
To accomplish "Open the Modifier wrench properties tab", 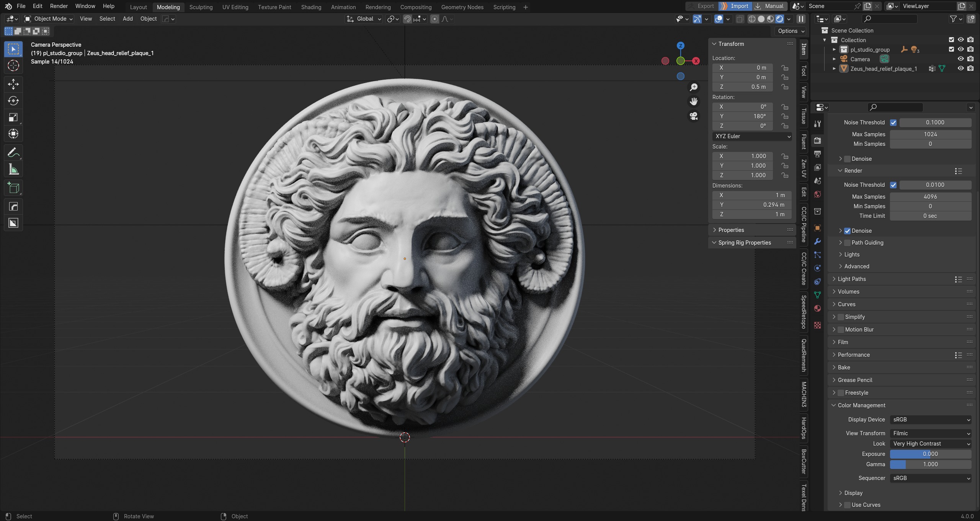I will (x=817, y=242).
